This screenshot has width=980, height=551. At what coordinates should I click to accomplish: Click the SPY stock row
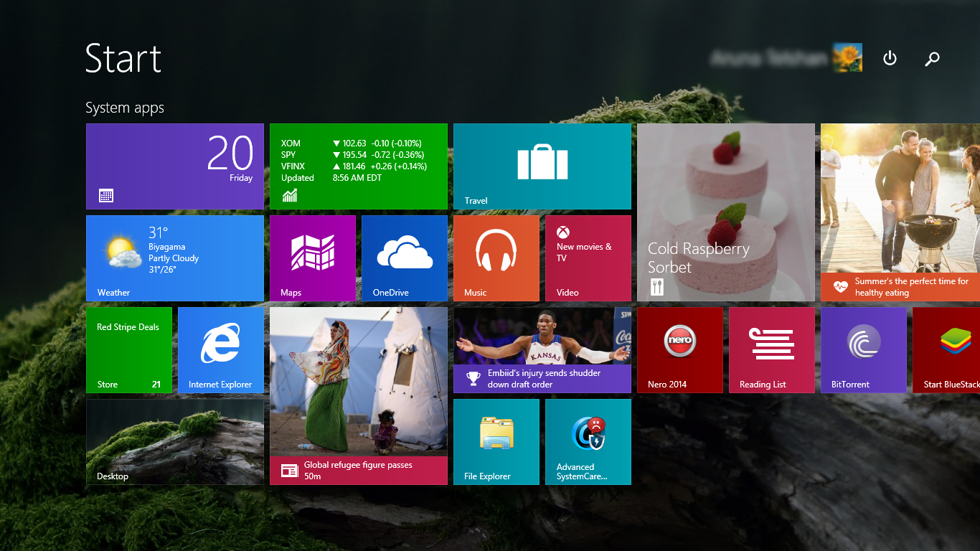point(352,155)
